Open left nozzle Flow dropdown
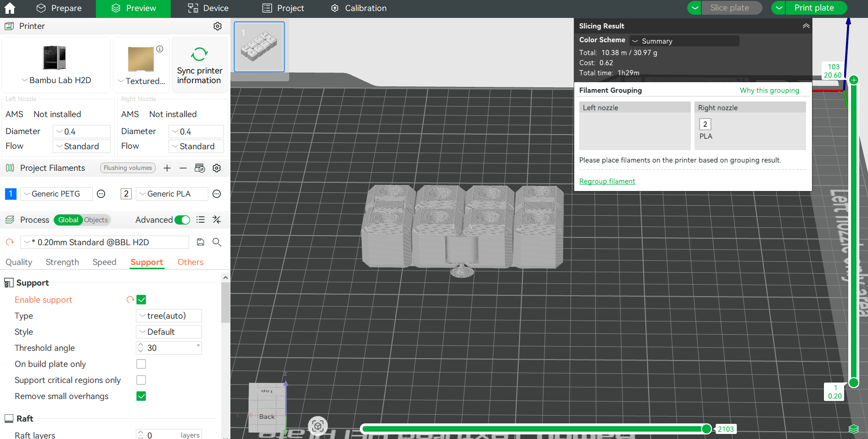 [x=82, y=146]
